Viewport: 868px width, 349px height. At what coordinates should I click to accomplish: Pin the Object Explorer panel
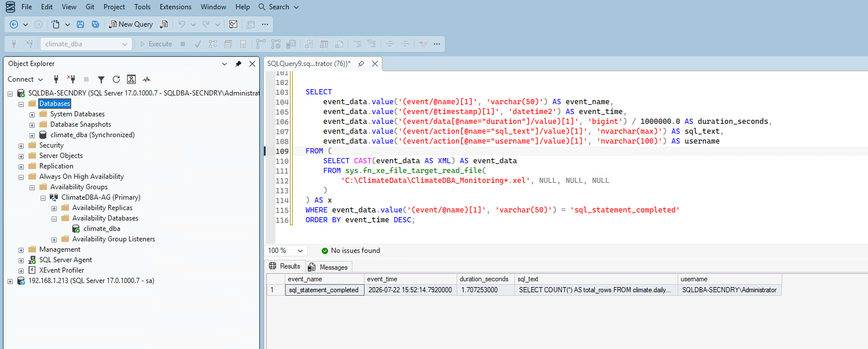(238, 64)
